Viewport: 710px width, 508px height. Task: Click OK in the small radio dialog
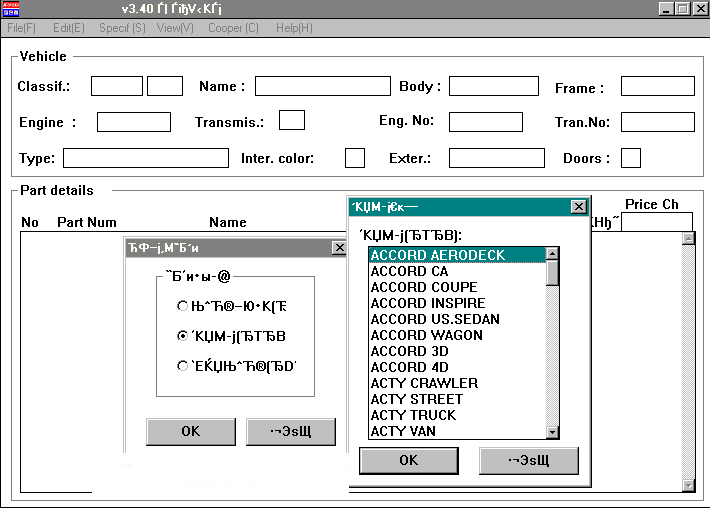[x=191, y=431]
